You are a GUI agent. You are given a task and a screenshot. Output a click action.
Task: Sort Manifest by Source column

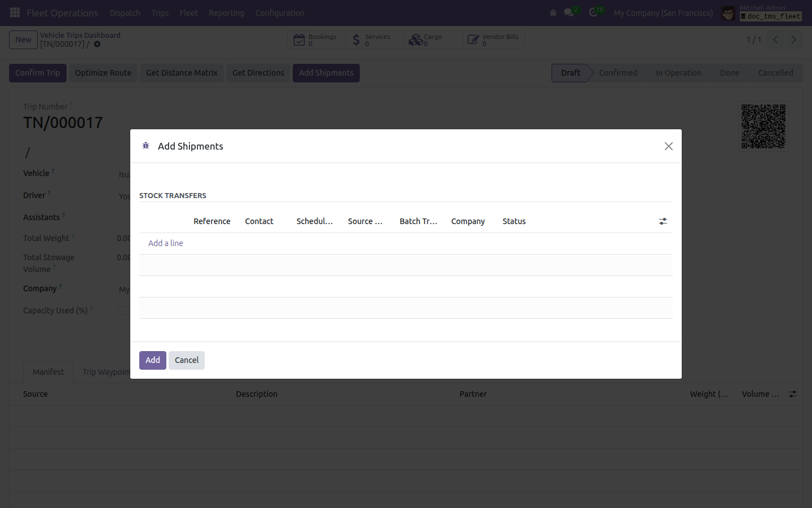36,394
